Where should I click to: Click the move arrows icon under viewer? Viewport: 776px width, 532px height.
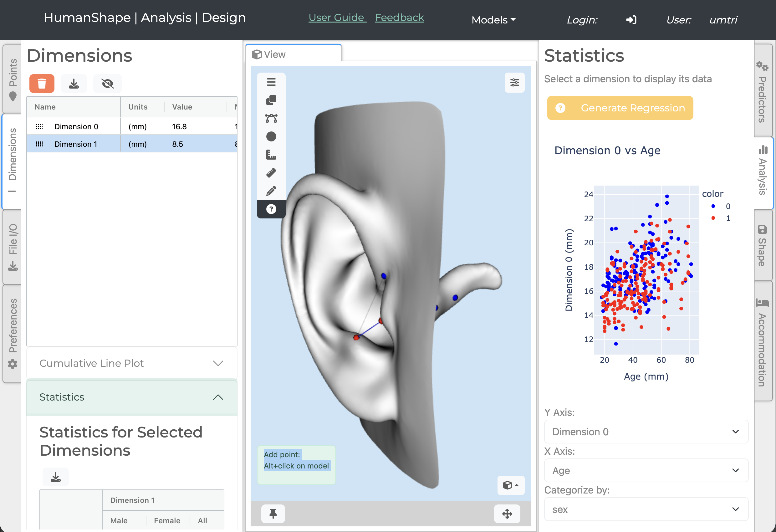pyautogui.click(x=507, y=513)
